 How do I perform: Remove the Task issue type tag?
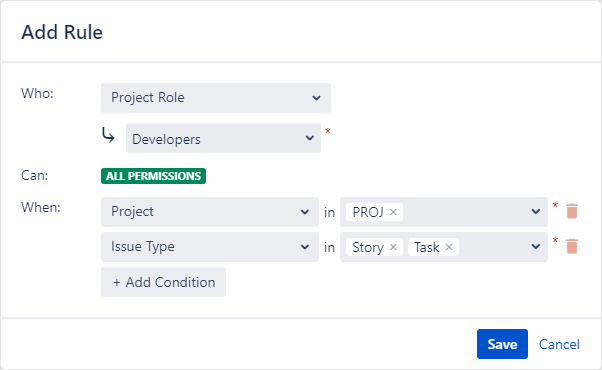449,247
